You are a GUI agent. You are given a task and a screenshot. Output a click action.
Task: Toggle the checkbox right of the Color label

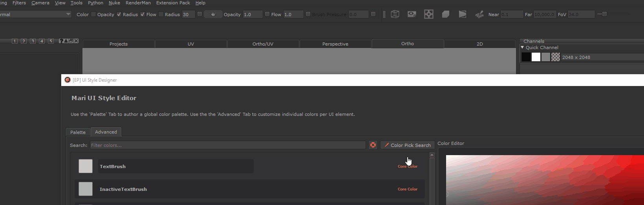pyautogui.click(x=93, y=15)
